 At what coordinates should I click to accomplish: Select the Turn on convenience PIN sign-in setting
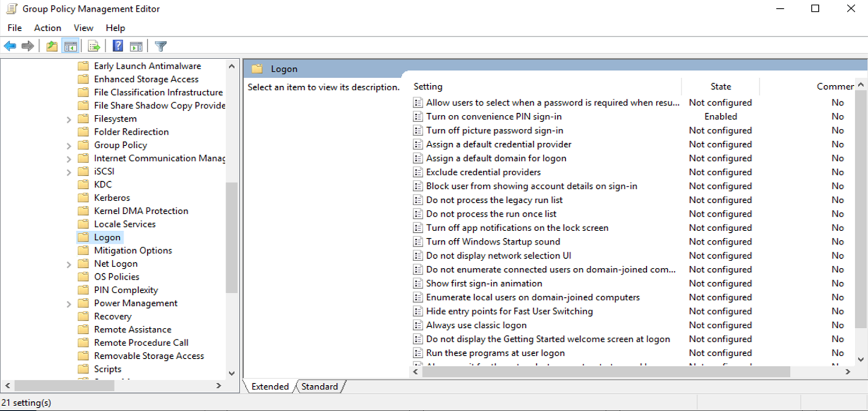494,117
